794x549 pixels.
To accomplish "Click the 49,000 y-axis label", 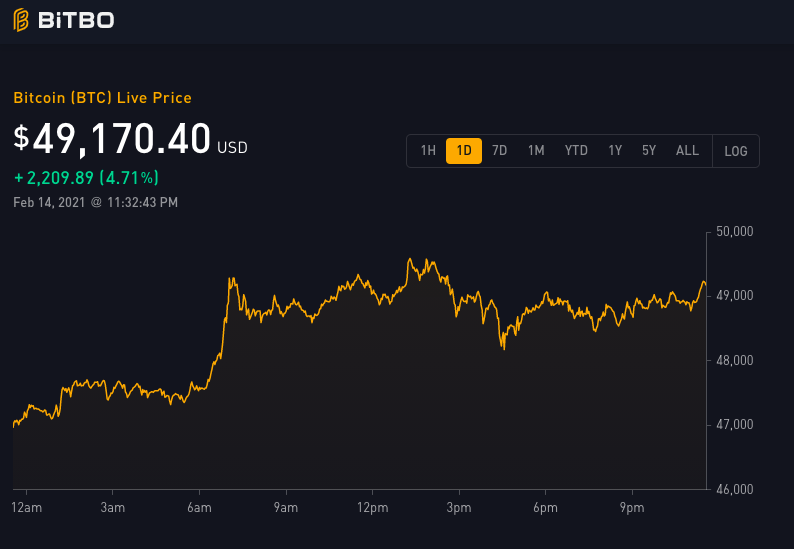I will pyautogui.click(x=734, y=295).
